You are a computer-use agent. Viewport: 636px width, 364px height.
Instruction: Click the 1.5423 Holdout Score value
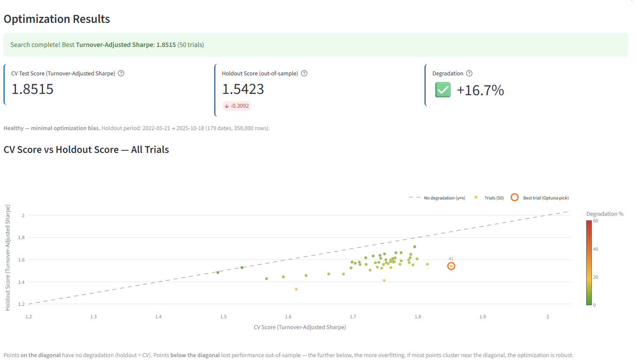tap(243, 89)
